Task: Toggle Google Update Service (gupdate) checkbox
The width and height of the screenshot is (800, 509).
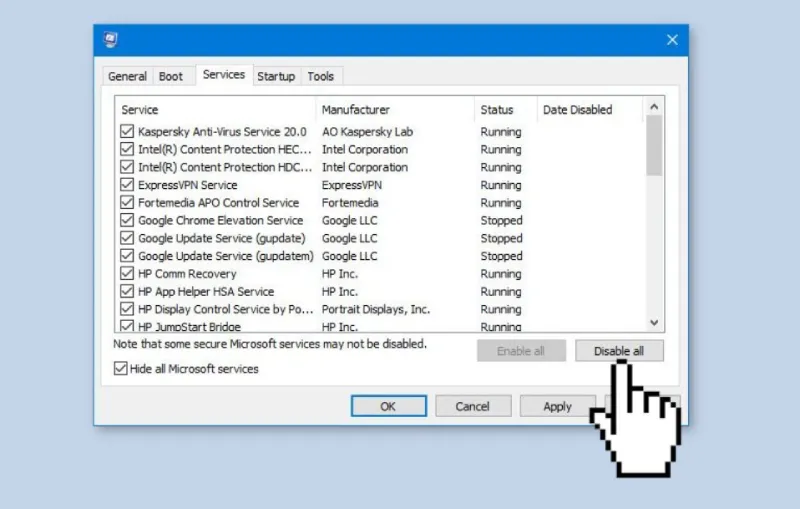Action: (x=127, y=238)
